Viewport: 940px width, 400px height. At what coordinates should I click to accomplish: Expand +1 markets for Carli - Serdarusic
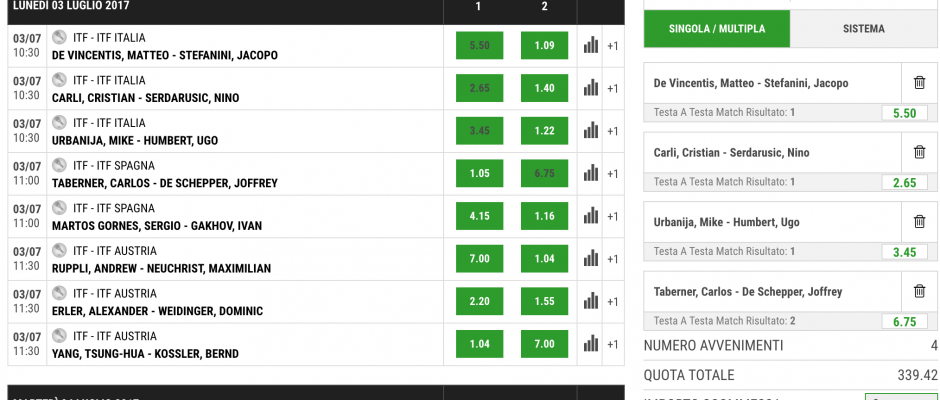(612, 89)
